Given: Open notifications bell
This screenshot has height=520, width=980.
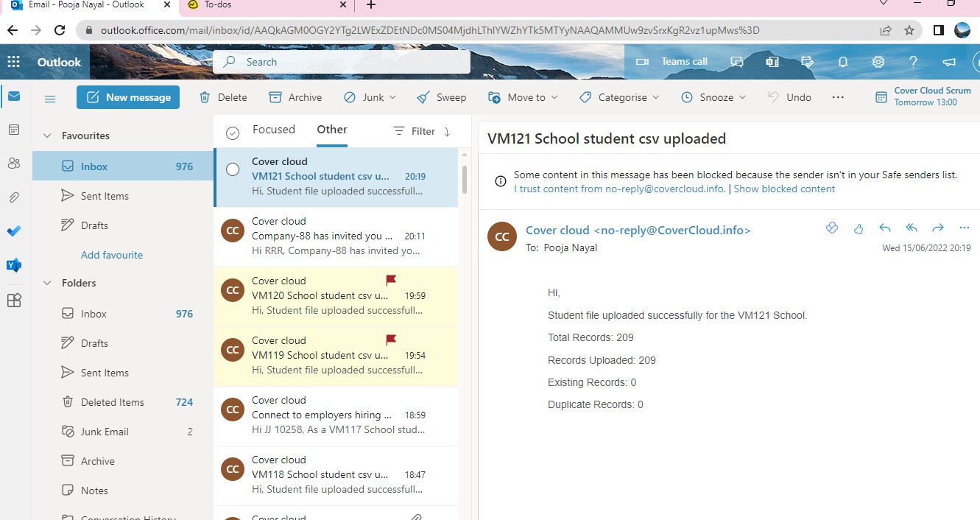Looking at the screenshot, I should tap(842, 62).
